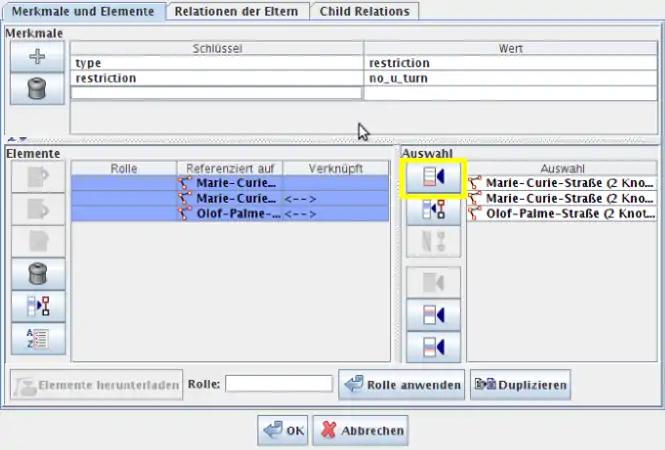This screenshot has width=665, height=450.
Task: Focus the Rolle text input field
Action: click(279, 384)
